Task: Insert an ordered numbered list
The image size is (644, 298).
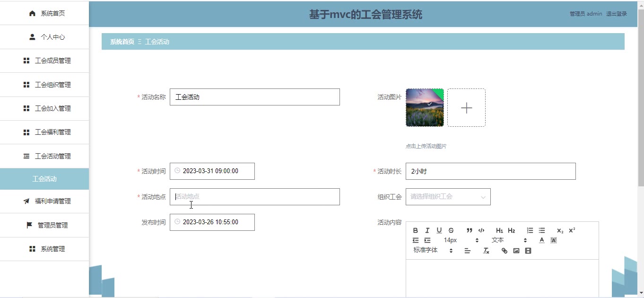Action: click(x=530, y=230)
